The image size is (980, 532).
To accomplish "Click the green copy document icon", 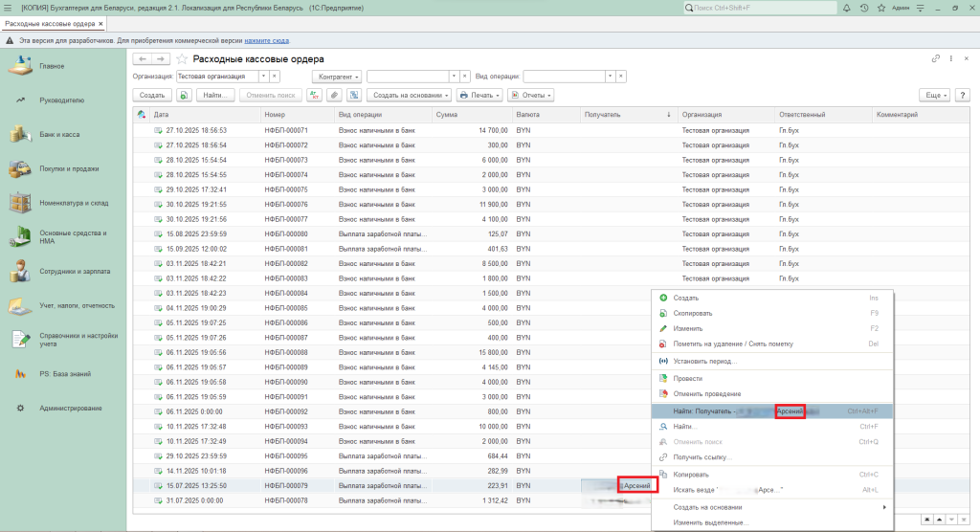I will (184, 95).
